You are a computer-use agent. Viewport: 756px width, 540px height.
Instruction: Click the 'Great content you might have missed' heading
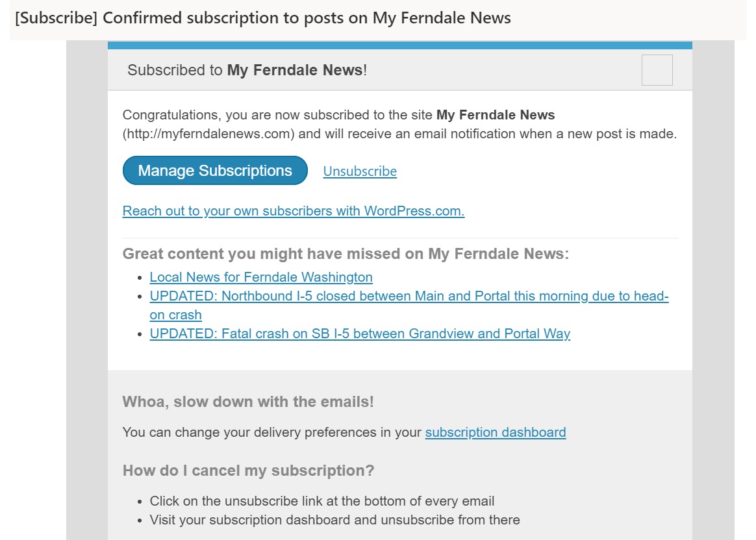click(346, 254)
